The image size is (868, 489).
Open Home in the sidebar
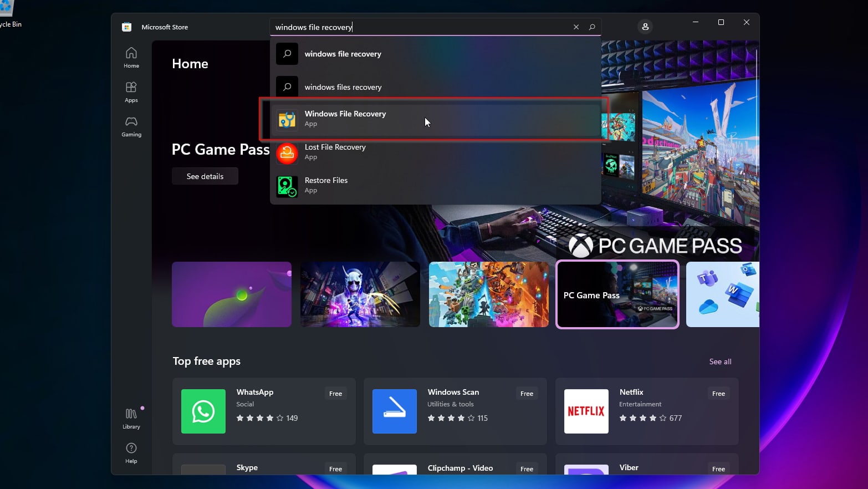131,58
